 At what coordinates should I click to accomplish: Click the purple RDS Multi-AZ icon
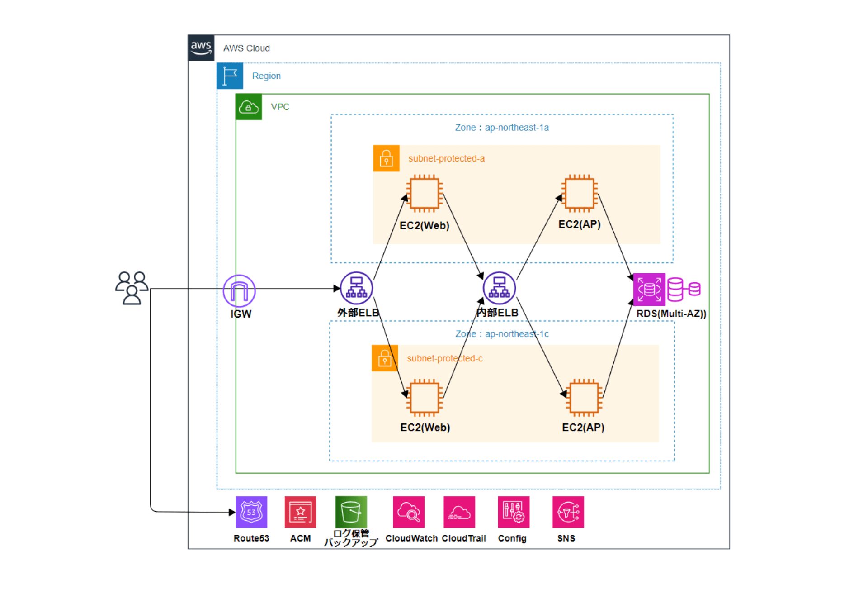[x=649, y=290]
